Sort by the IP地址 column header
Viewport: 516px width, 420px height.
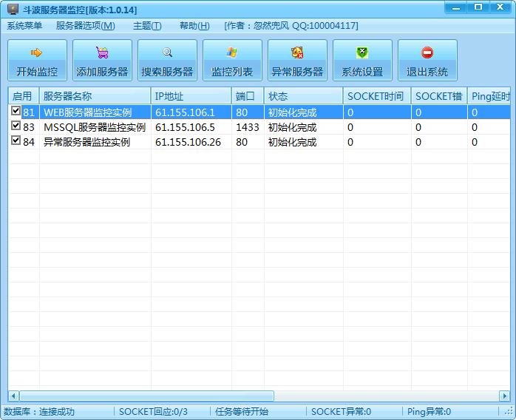pos(191,96)
